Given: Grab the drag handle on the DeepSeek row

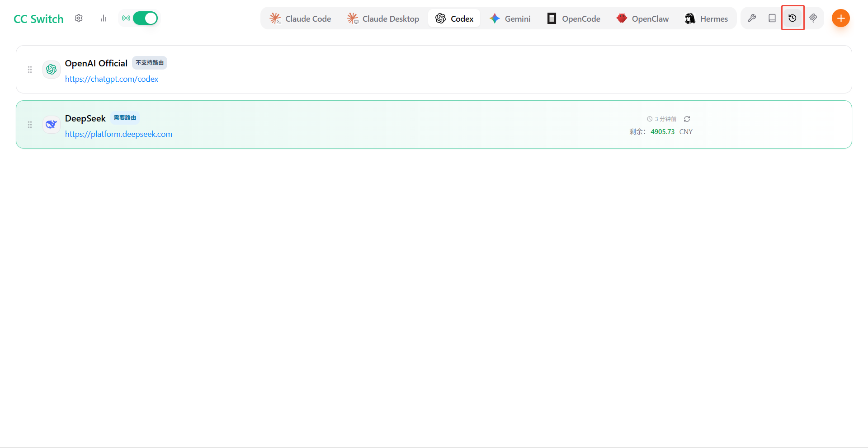Looking at the screenshot, I should point(30,125).
